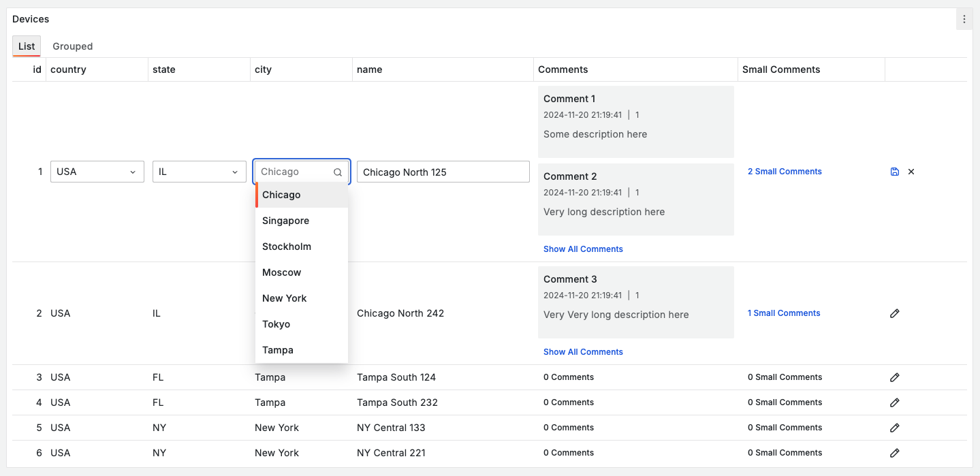Select Singapore from the city list
Screen dimensions: 980x476
pyautogui.click(x=286, y=221)
